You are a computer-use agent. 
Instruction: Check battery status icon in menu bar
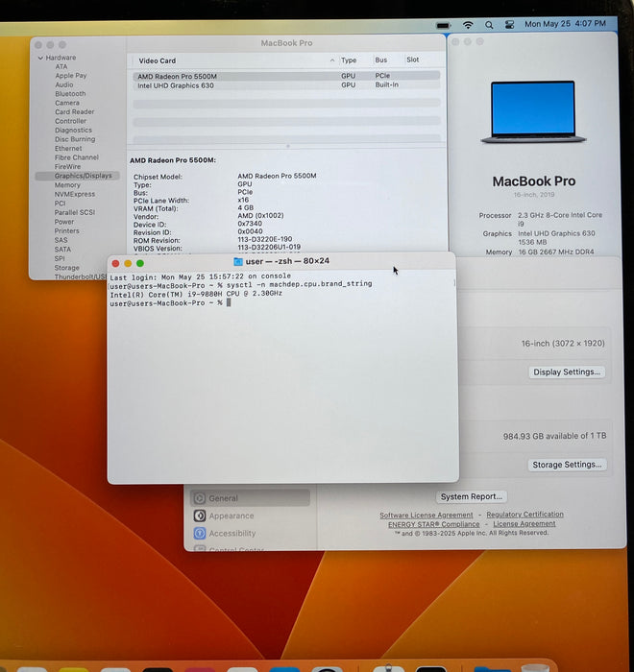[443, 25]
